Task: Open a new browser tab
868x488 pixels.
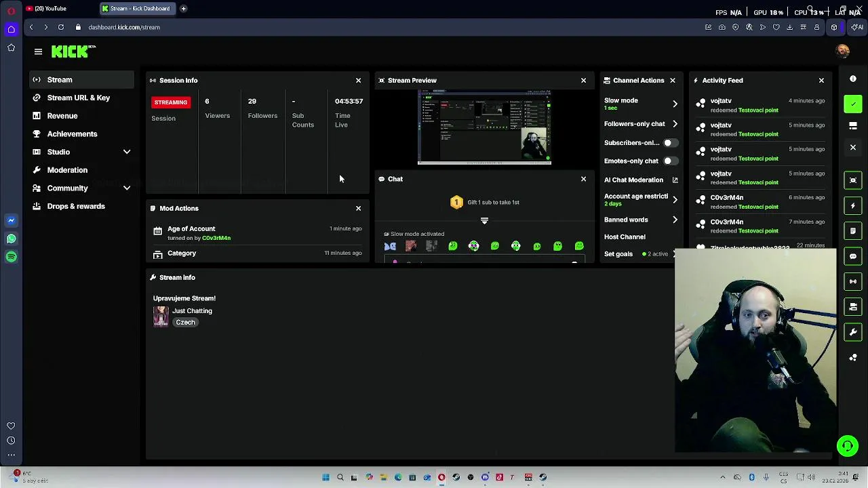Action: click(183, 9)
